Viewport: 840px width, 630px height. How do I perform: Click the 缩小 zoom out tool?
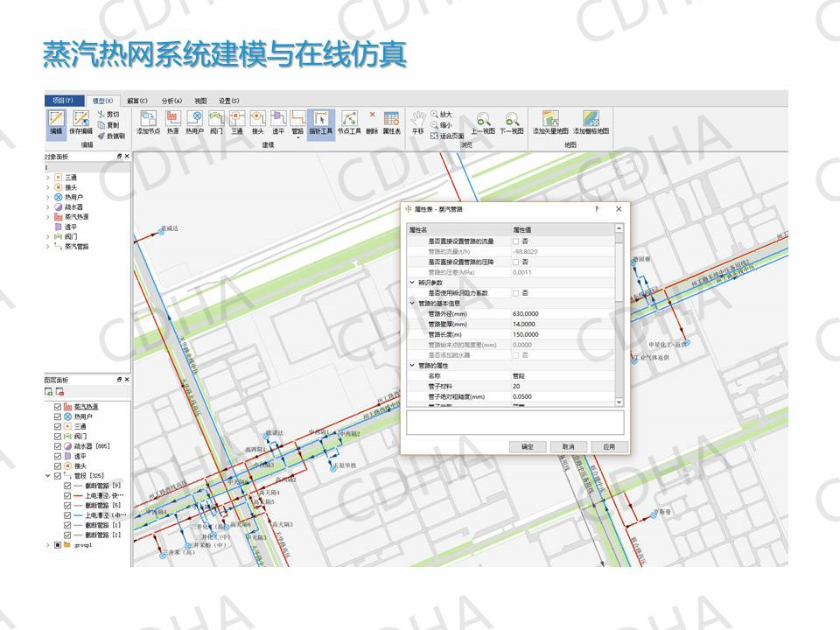pos(442,125)
